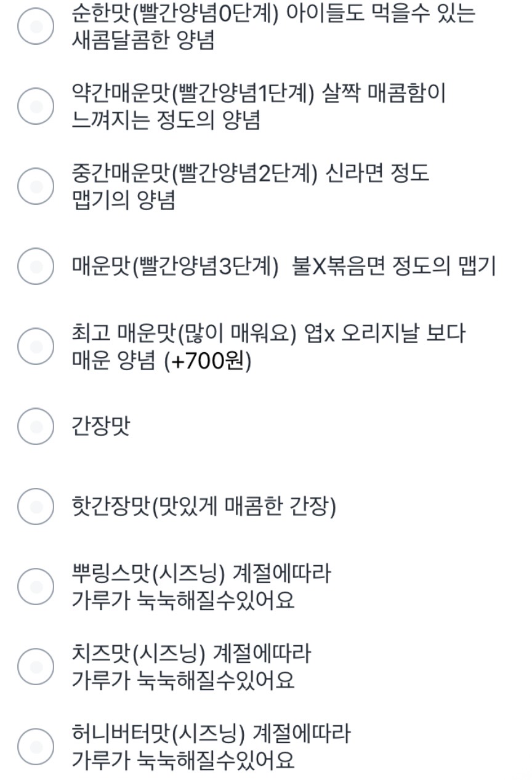The image size is (532, 780).
Task: Select the 중간매운맛 빨간양념2단계 radio button
Action: pyautogui.click(x=36, y=186)
